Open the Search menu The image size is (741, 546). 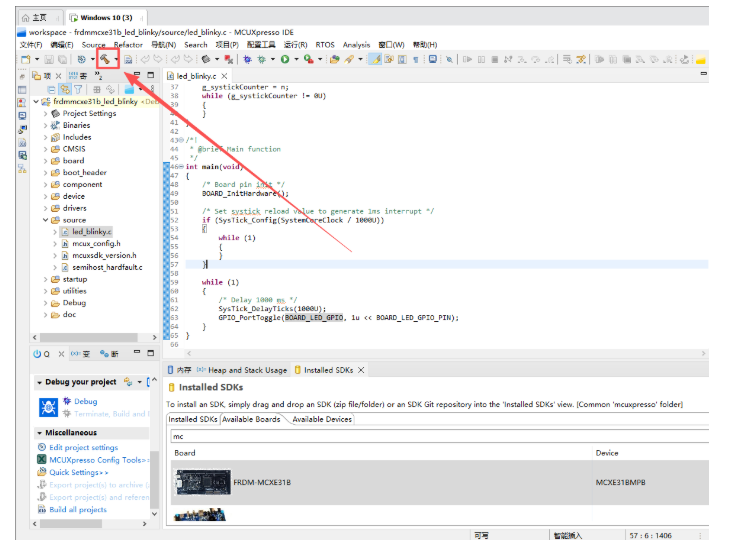196,44
